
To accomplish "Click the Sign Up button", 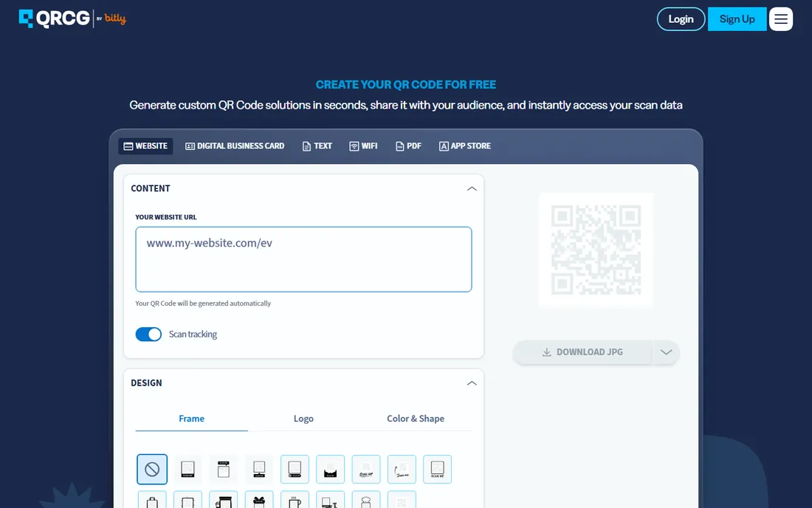I will click(737, 19).
